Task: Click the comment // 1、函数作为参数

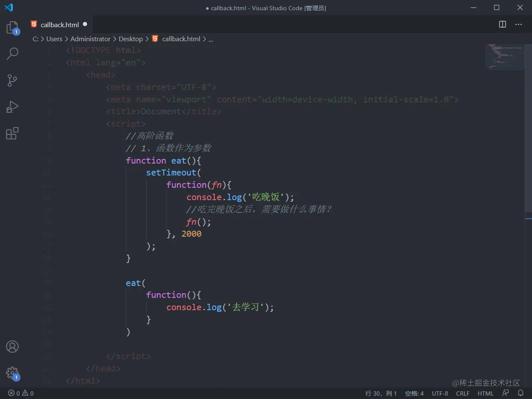Action: [x=168, y=148]
